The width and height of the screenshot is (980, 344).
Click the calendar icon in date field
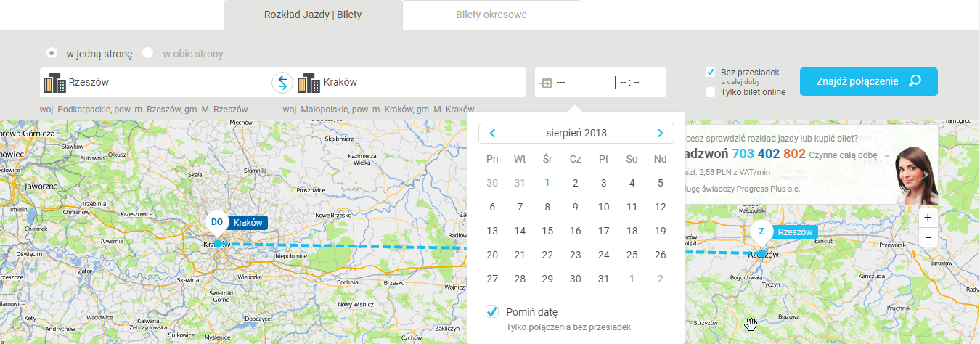(545, 83)
